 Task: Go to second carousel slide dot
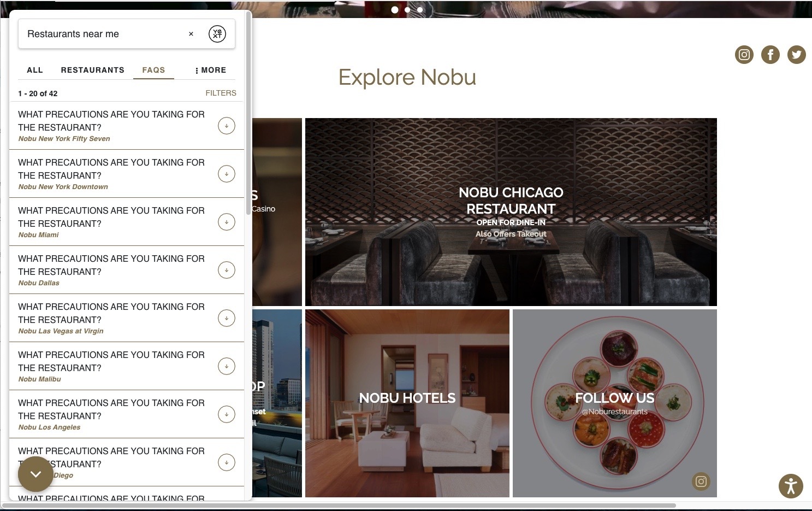click(x=407, y=9)
